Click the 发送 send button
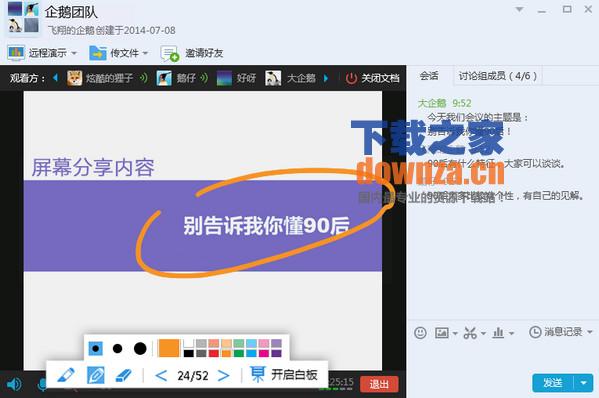 (553, 383)
